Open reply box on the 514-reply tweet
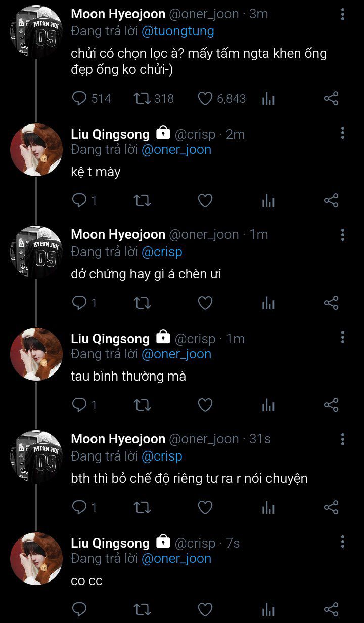Image resolution: width=364 pixels, height=623 pixels. pos(79,99)
